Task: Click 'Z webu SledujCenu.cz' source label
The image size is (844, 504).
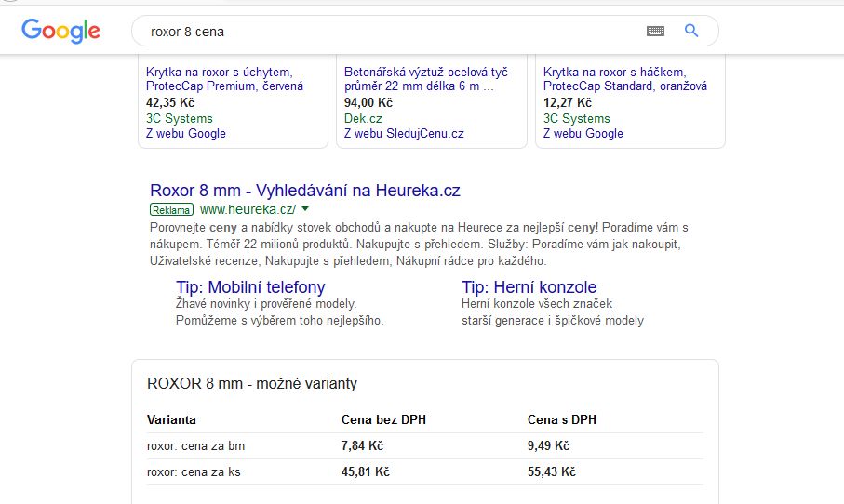Action: pyautogui.click(x=404, y=133)
